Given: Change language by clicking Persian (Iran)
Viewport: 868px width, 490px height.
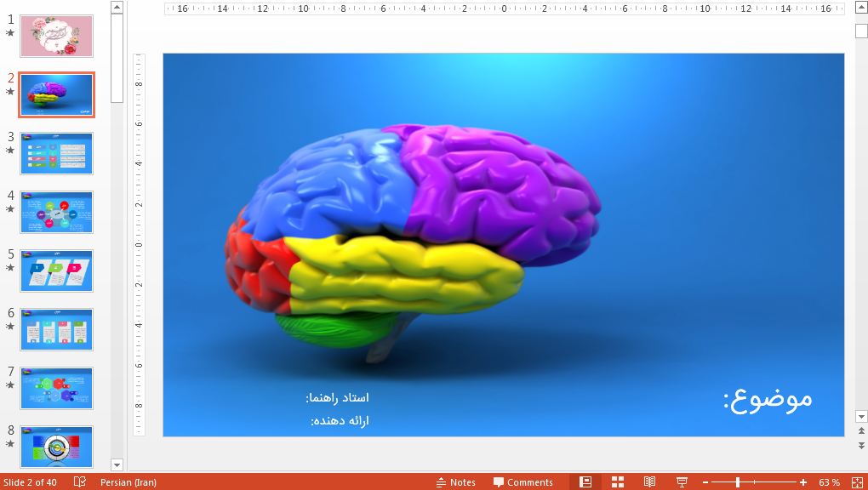Looking at the screenshot, I should pyautogui.click(x=128, y=482).
